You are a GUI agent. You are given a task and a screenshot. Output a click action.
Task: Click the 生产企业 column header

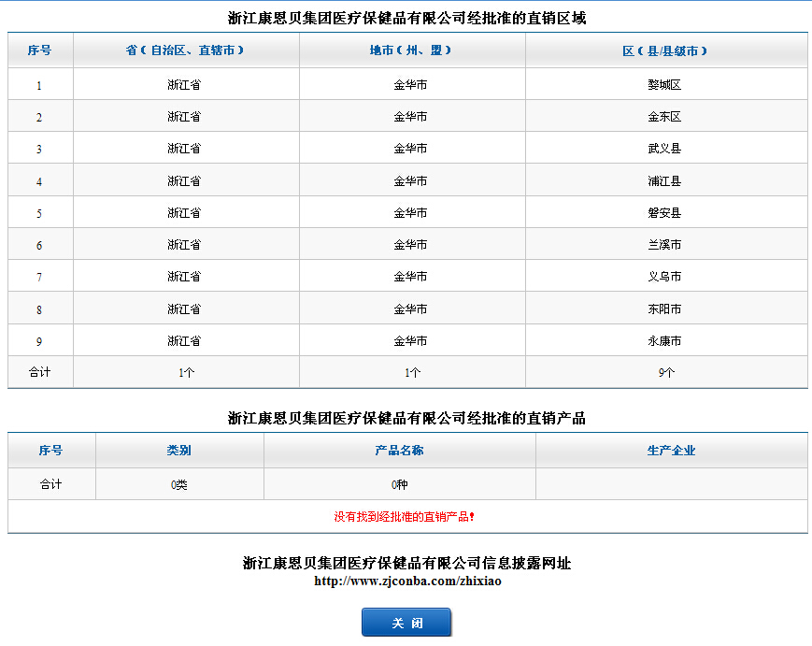click(671, 451)
